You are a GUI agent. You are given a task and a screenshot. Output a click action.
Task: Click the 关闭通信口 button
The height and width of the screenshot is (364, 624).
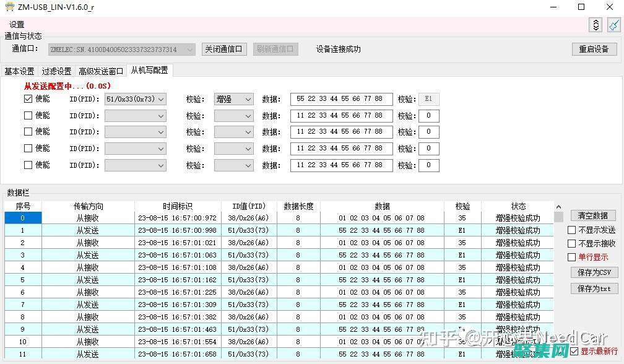click(224, 49)
